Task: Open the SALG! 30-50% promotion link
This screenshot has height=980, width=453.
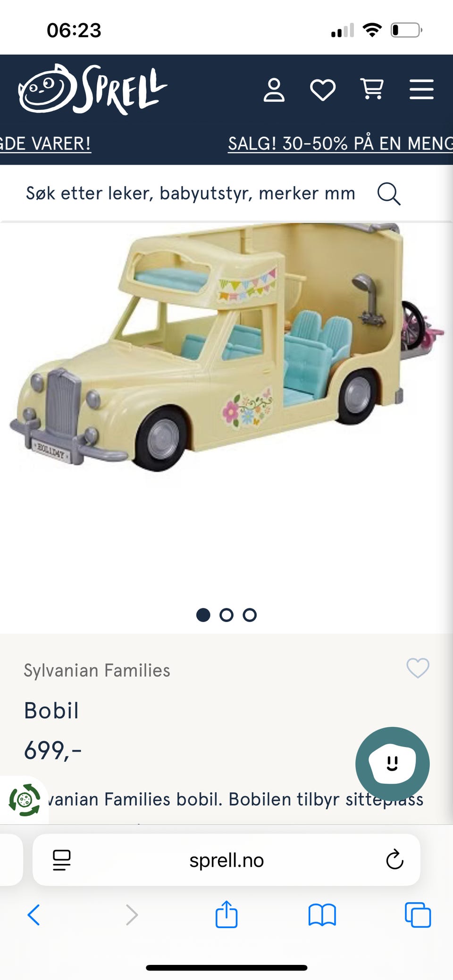Action: 340,143
